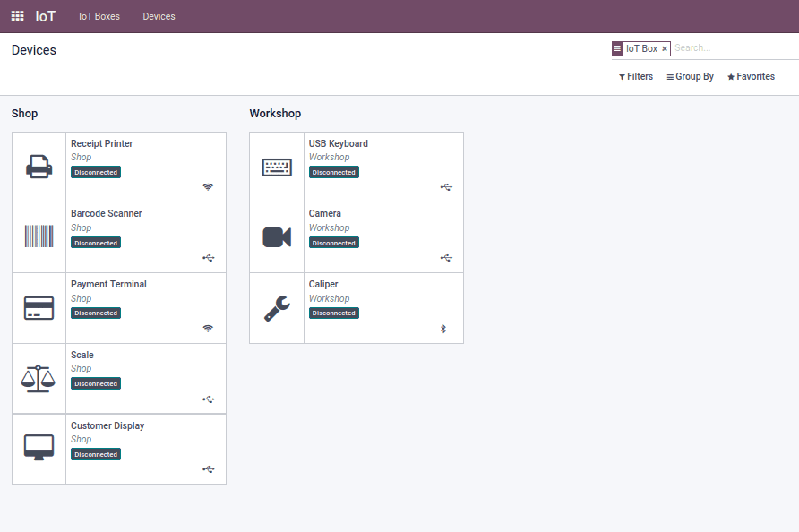Click the Payment Terminal credit card icon
Image resolution: width=799 pixels, height=532 pixels.
click(39, 308)
